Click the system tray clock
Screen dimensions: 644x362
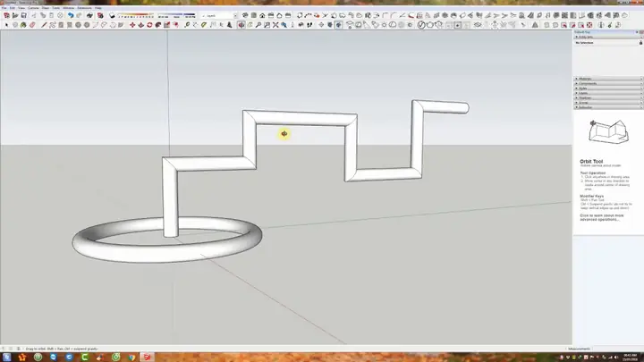click(x=630, y=357)
